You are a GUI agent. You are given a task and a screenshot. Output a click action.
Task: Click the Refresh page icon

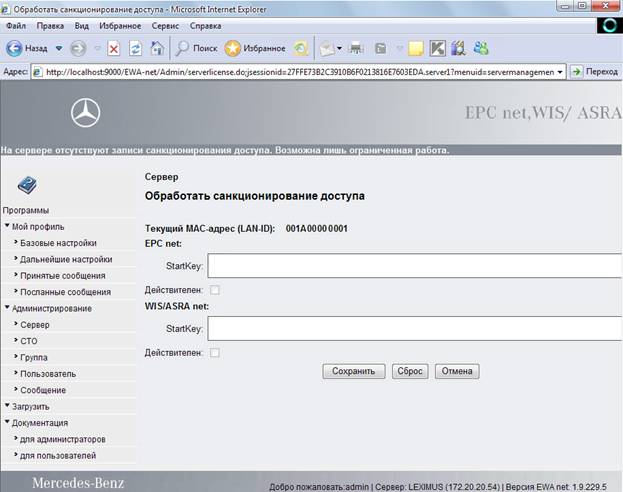[x=135, y=49]
